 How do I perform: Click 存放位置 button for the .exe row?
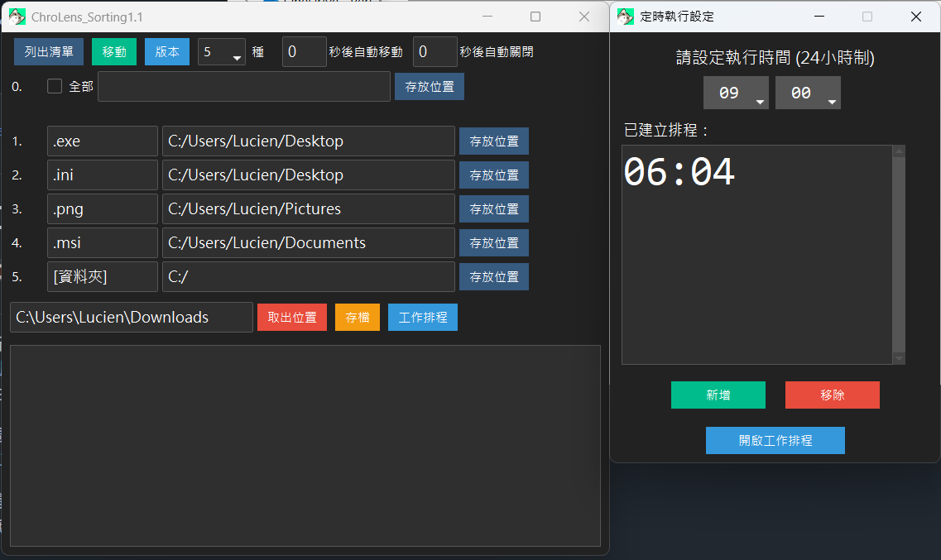coord(494,141)
